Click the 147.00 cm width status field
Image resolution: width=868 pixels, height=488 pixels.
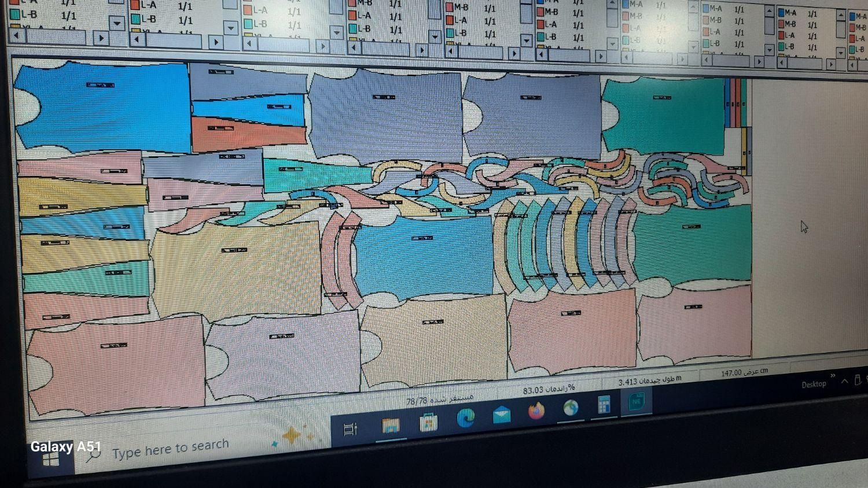[x=744, y=372]
